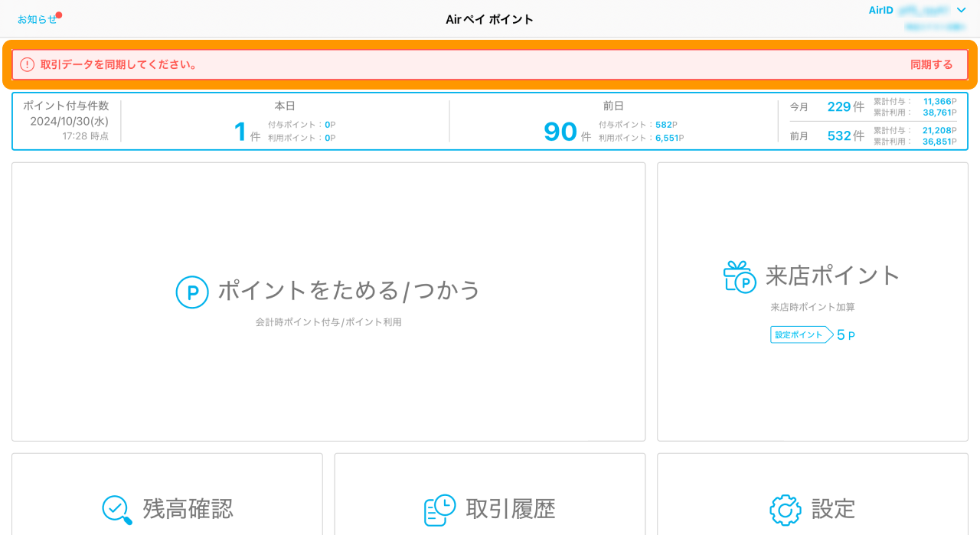Click the Airペイ ポイント title
This screenshot has width=980, height=535.
tap(490, 19)
